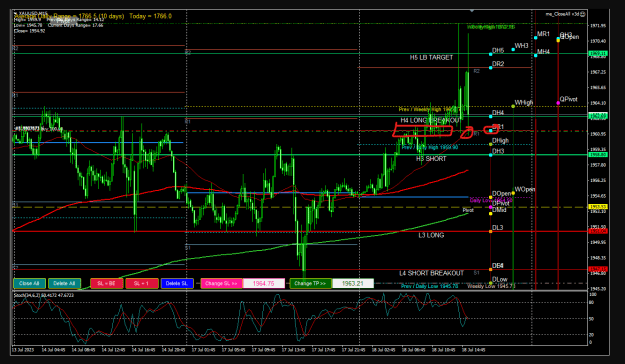Click the green Change TP >> button
Image resolution: width=625 pixels, height=364 pixels.
coord(311,283)
